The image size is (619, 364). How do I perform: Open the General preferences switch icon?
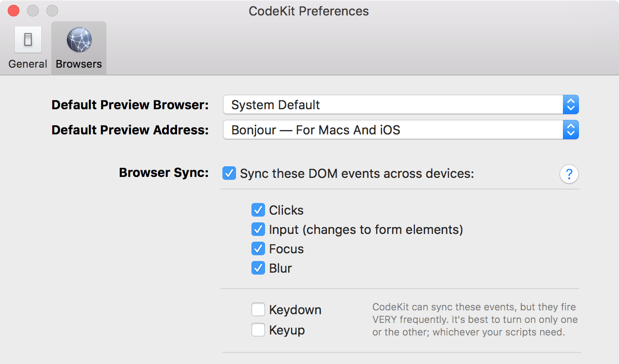(x=28, y=40)
